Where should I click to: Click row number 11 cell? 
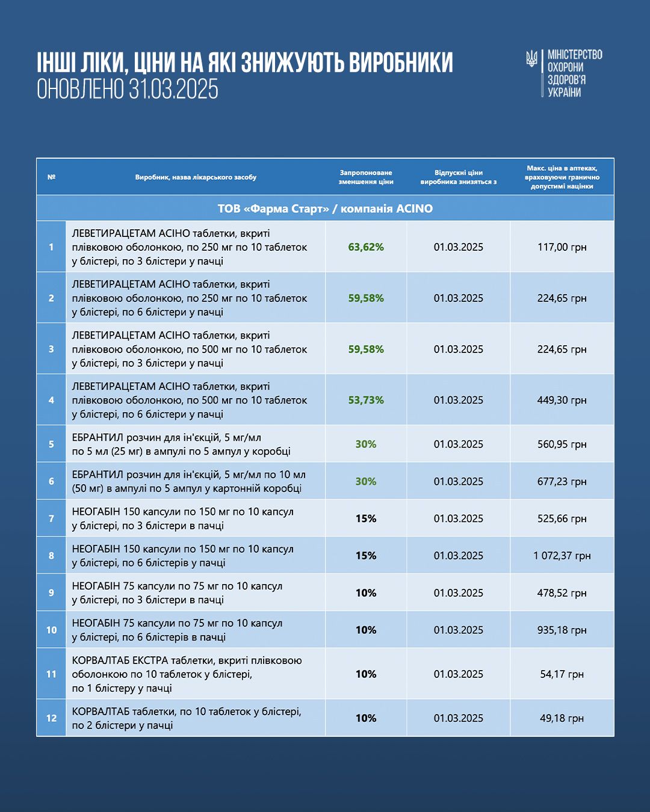coord(51,674)
